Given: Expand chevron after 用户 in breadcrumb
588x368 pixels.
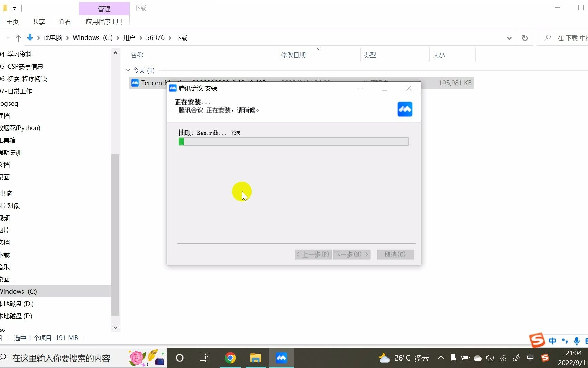Looking at the screenshot, I should point(141,38).
